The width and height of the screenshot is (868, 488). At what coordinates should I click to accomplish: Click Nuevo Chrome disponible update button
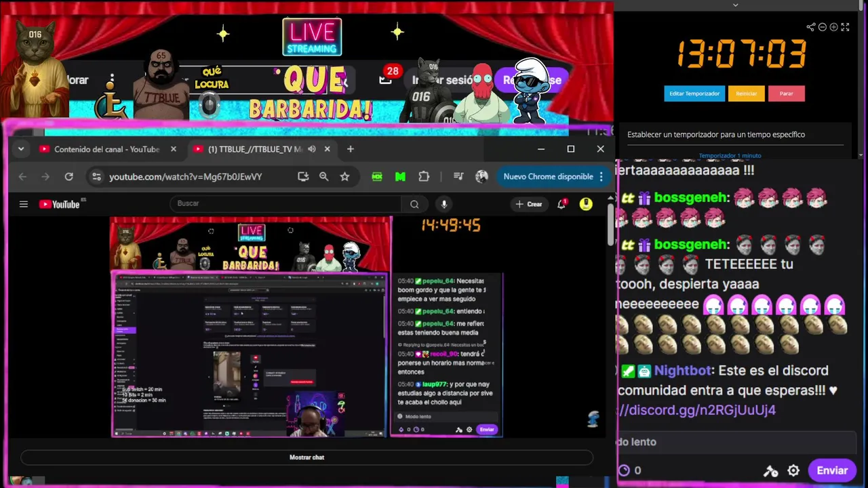pyautogui.click(x=548, y=176)
